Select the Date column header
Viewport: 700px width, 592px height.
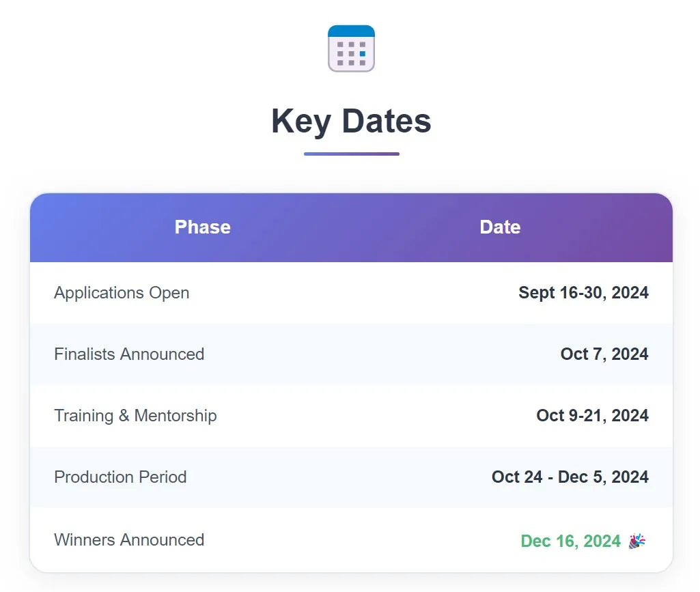[500, 227]
